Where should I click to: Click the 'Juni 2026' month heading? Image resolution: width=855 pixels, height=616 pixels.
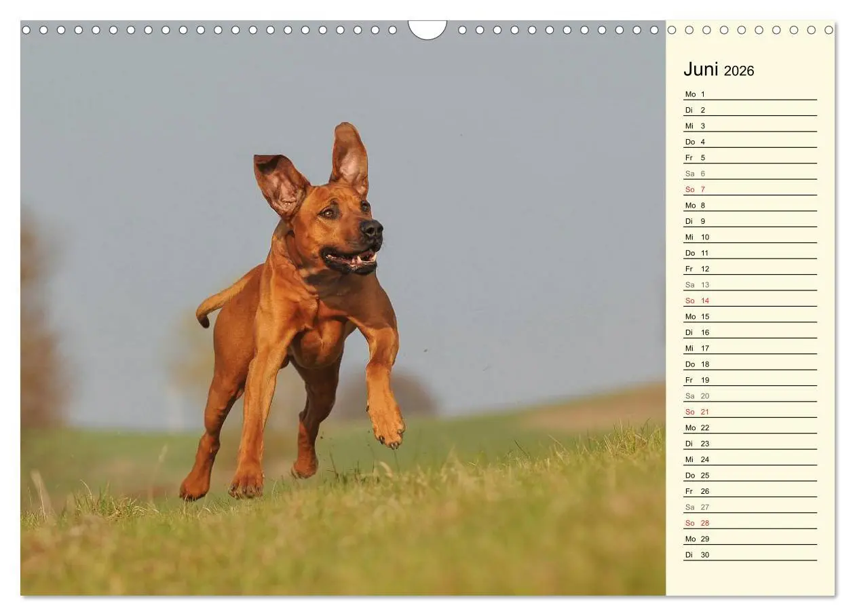(719, 70)
